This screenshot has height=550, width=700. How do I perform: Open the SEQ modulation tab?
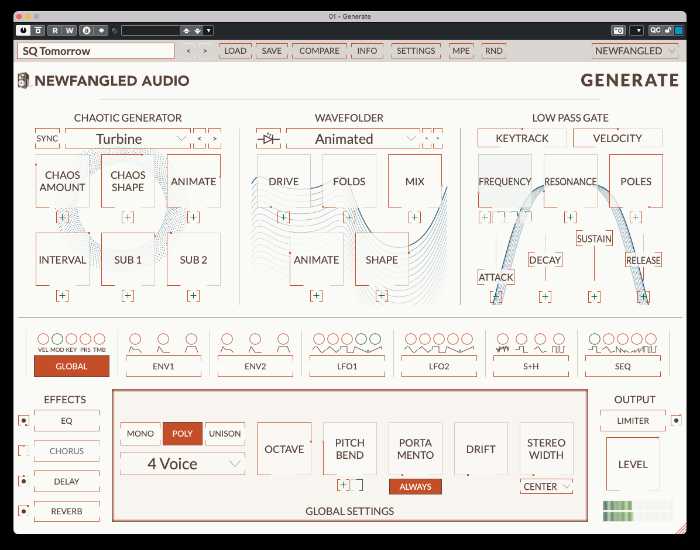pyautogui.click(x=622, y=367)
